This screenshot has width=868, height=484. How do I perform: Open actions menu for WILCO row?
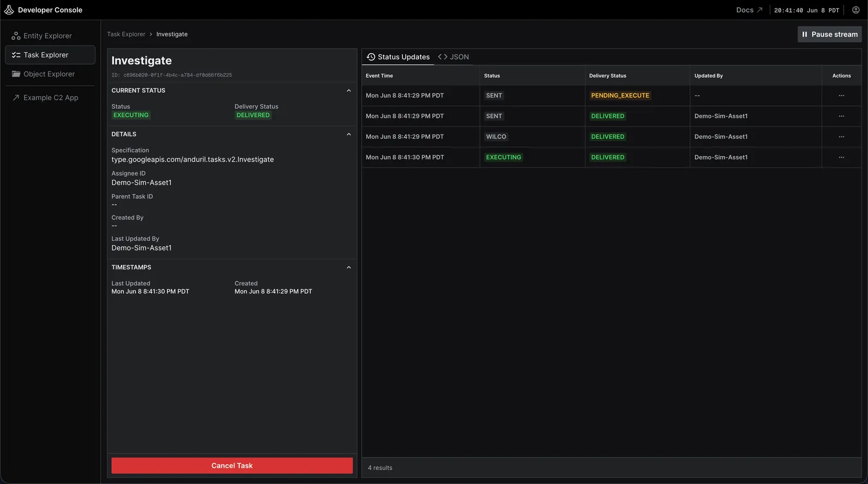click(x=841, y=137)
